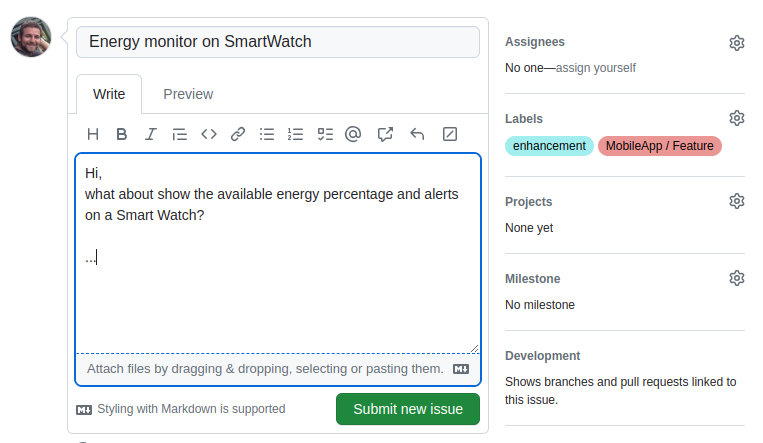This screenshot has height=443, width=763.
Task: Open the Labels gear selector
Action: pyautogui.click(x=737, y=118)
